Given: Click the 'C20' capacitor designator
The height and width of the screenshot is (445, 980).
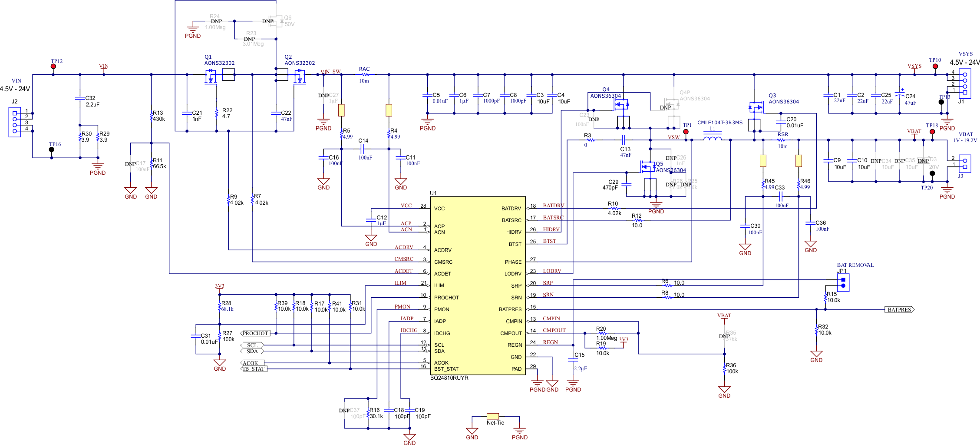Looking at the screenshot, I should click(x=792, y=120).
